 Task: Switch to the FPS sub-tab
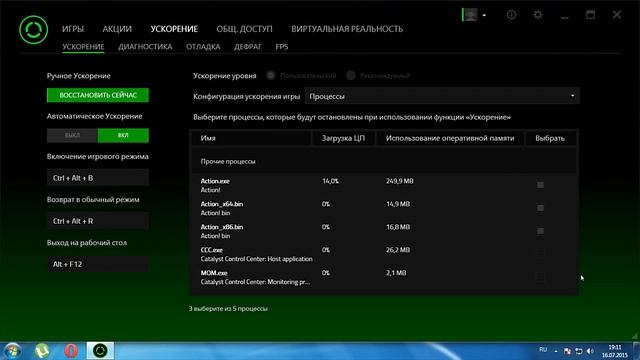tap(282, 47)
